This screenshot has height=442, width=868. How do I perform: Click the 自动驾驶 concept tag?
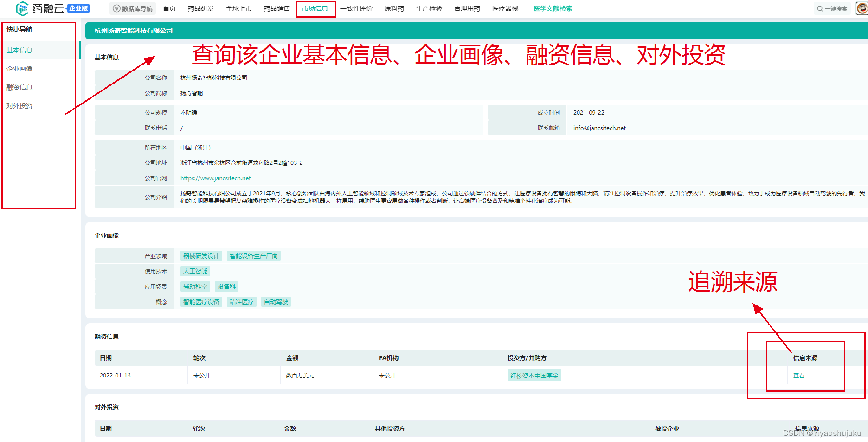[x=276, y=302]
